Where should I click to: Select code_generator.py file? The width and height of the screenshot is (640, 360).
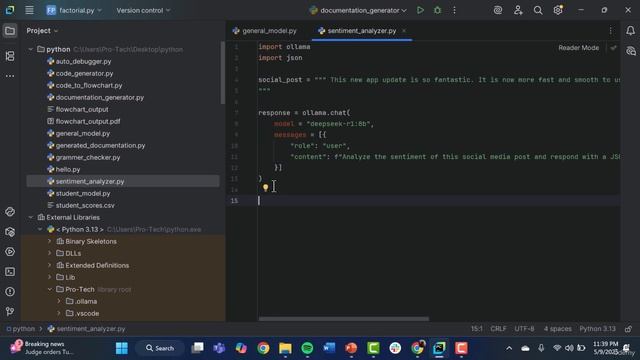[x=84, y=73]
